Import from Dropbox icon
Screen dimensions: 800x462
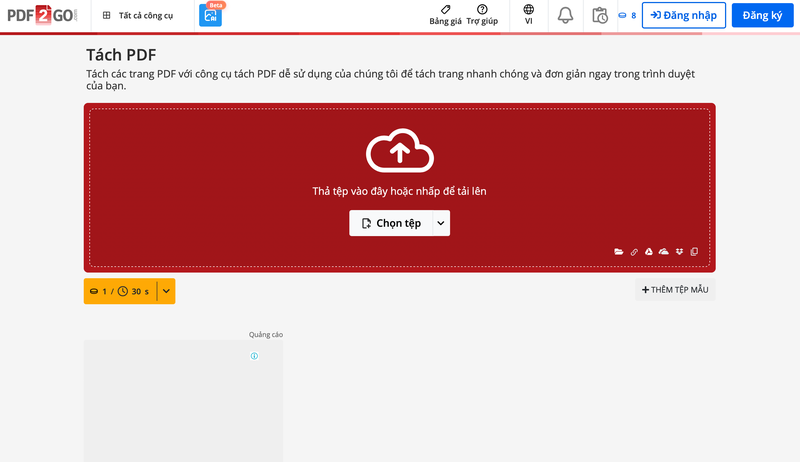tap(679, 251)
